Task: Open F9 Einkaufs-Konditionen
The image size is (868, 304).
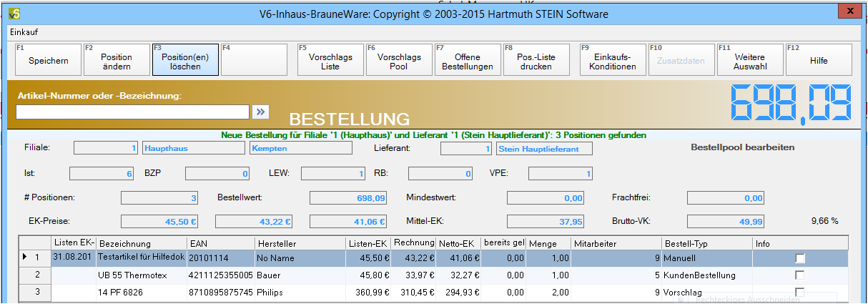Action: pos(613,61)
